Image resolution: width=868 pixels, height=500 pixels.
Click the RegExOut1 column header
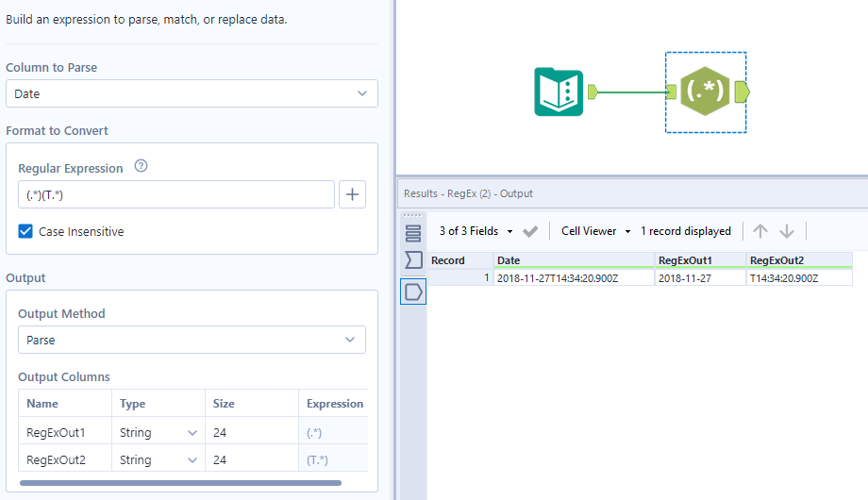[700, 260]
